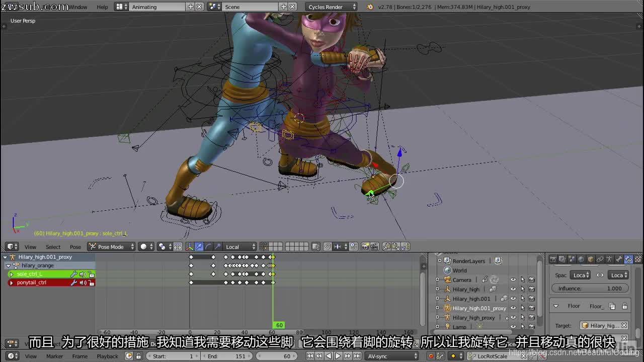Click the End frame field showing 151
644x362 pixels.
[x=227, y=356]
